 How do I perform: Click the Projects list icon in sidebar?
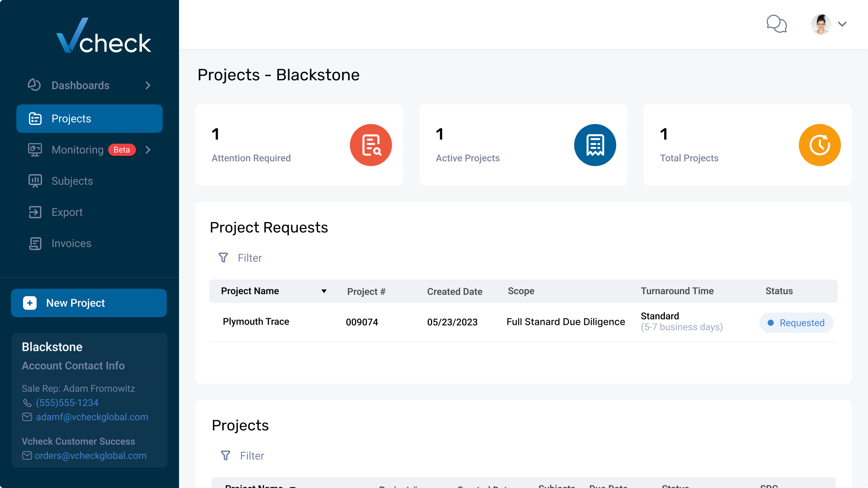coord(35,119)
